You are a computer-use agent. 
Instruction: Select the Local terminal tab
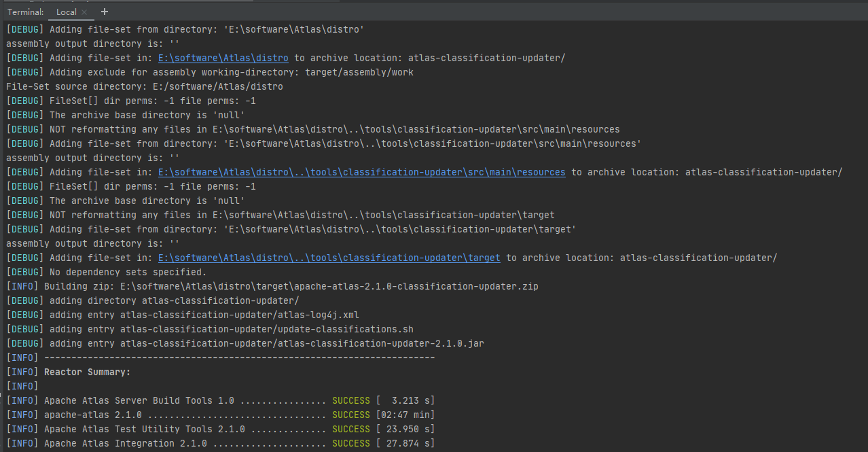tap(66, 12)
